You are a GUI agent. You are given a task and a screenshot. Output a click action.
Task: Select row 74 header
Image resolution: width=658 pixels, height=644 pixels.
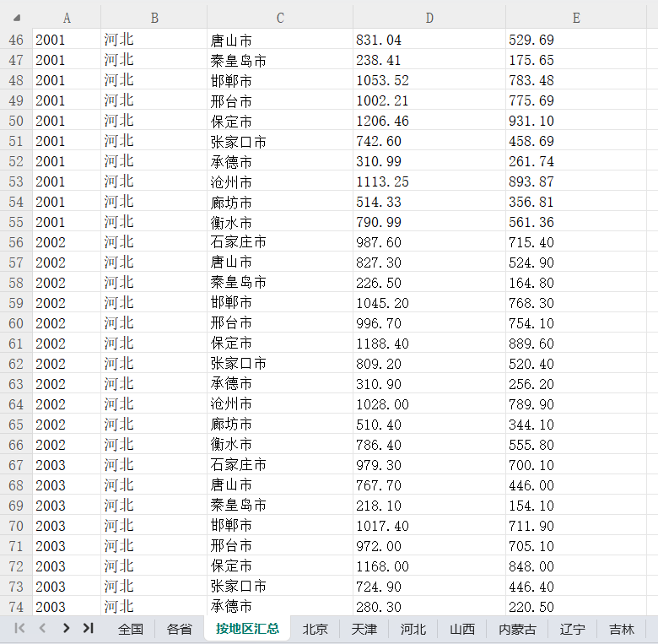(x=16, y=606)
